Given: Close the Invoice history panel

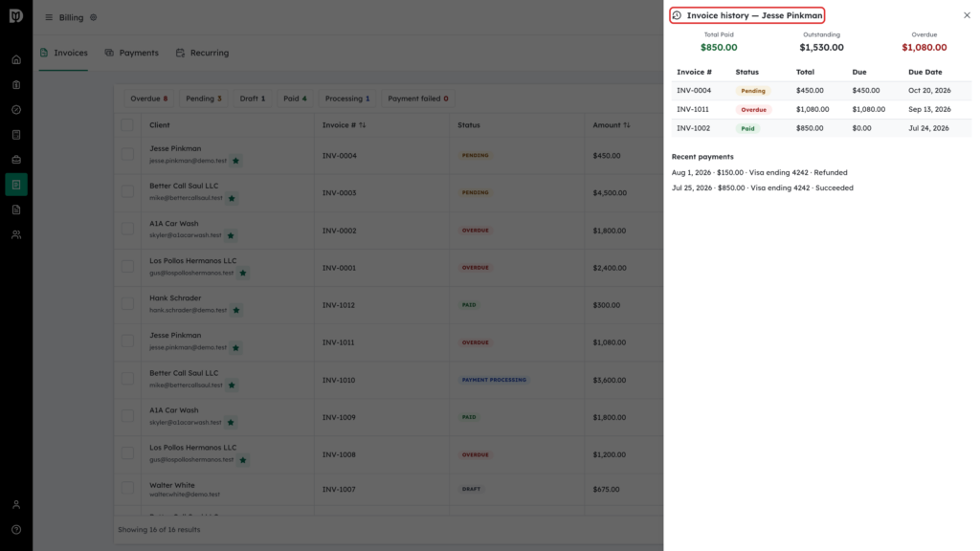Looking at the screenshot, I should click(967, 15).
